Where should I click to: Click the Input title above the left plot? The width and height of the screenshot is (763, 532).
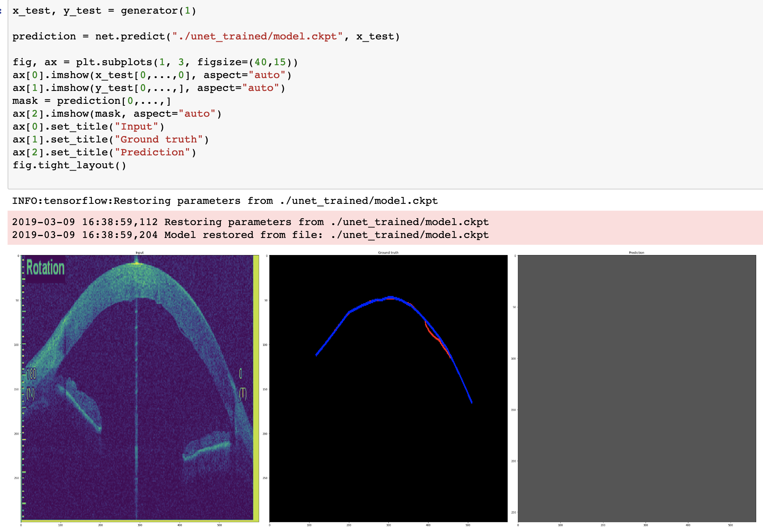(x=139, y=252)
